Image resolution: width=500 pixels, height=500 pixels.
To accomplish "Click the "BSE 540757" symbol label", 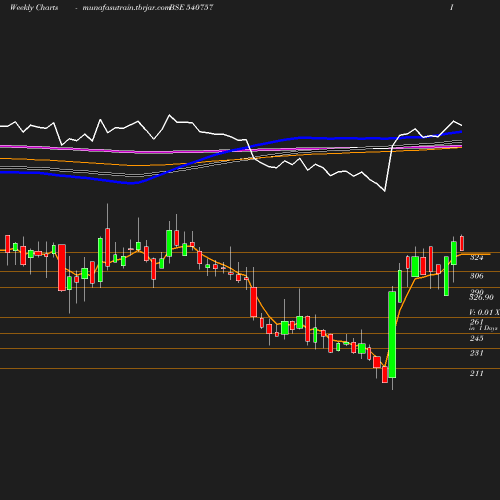I will tap(191, 7).
